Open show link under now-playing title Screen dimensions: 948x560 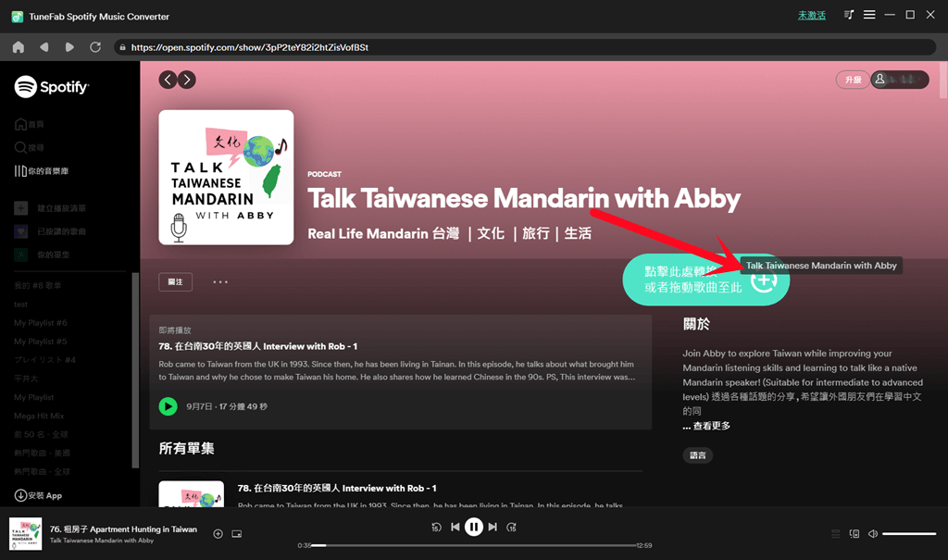point(102,541)
